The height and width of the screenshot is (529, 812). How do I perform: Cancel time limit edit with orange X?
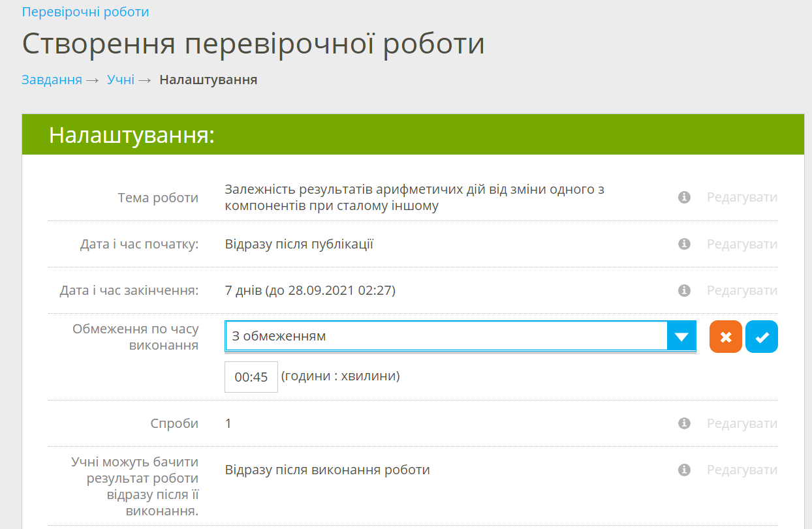pyautogui.click(x=726, y=337)
